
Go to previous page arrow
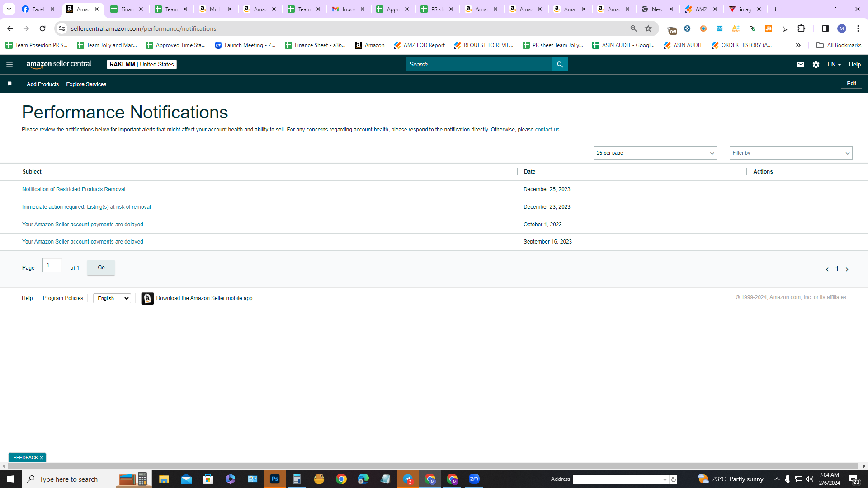(x=827, y=269)
